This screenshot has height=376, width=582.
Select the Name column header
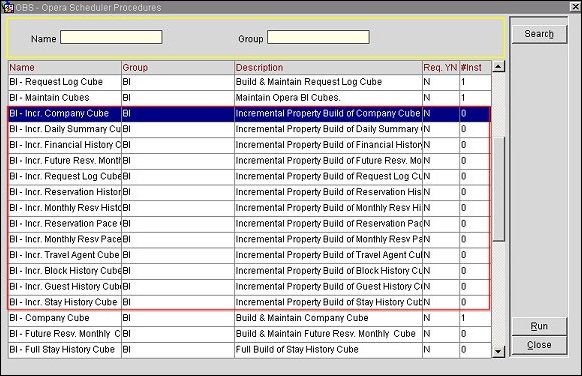coord(65,68)
